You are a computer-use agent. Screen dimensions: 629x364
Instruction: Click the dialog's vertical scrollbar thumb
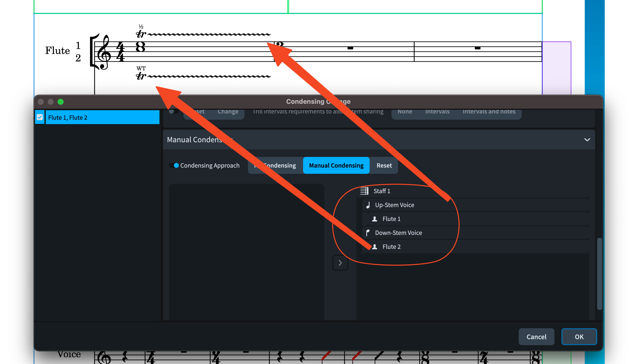pyautogui.click(x=599, y=274)
